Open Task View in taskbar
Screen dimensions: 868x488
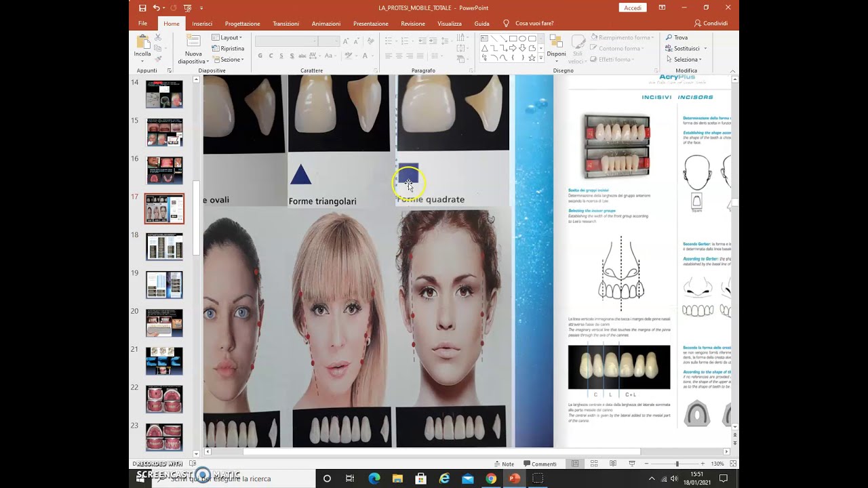[350, 479]
